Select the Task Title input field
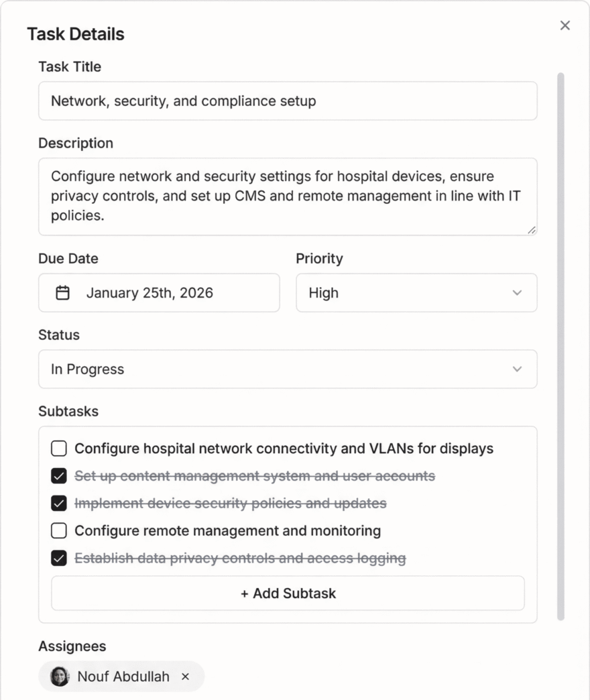The width and height of the screenshot is (590, 700). point(288,101)
